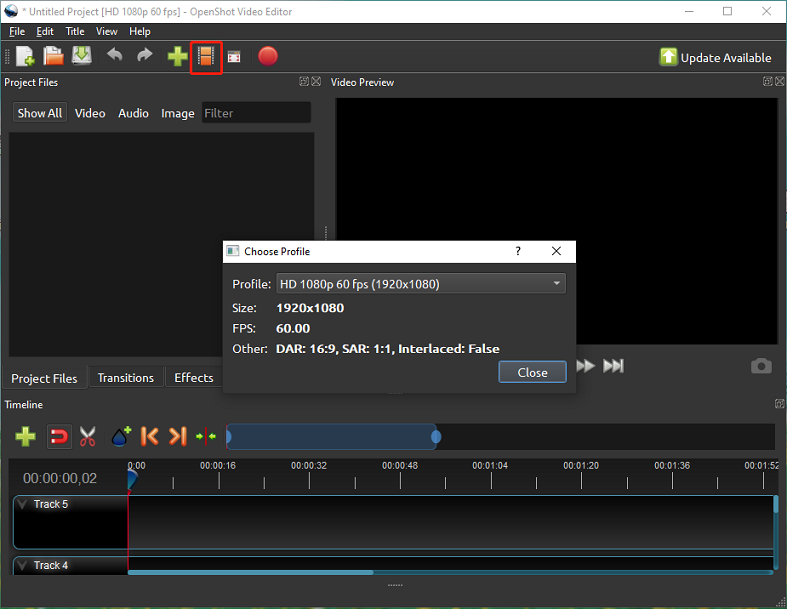Click the timeline zoom slider right handle
This screenshot has width=787, height=609.
click(x=436, y=437)
